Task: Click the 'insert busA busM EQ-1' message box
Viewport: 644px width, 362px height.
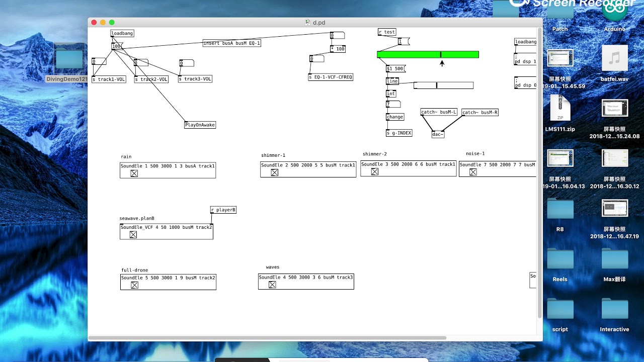Action: pyautogui.click(x=232, y=43)
